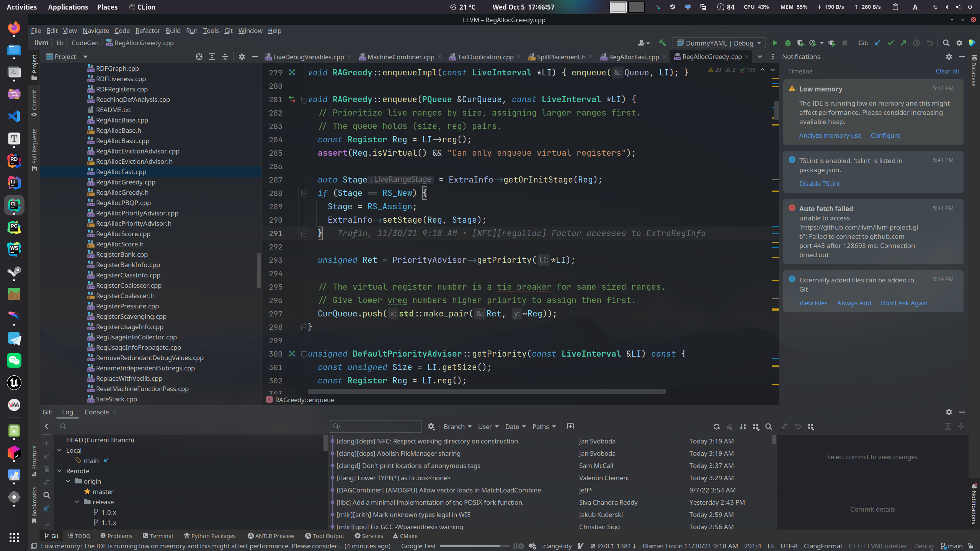The height and width of the screenshot is (551, 980).
Task: Open DummyYAML | Debug run configuration dropdown
Action: point(719,43)
